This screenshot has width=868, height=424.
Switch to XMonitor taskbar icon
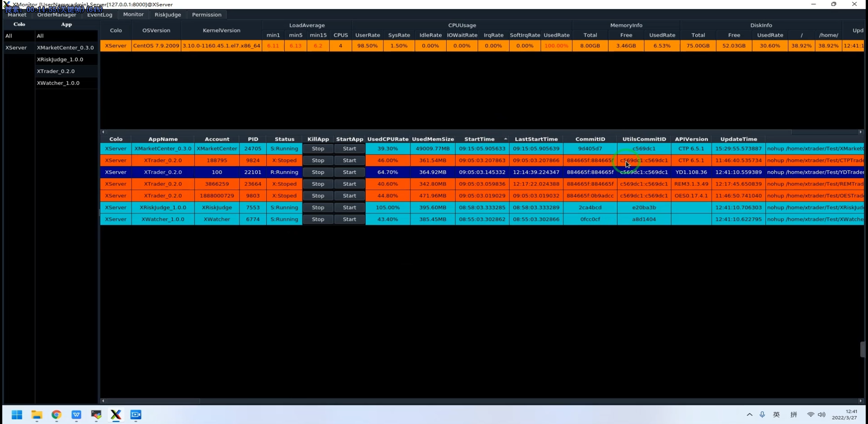tap(116, 414)
